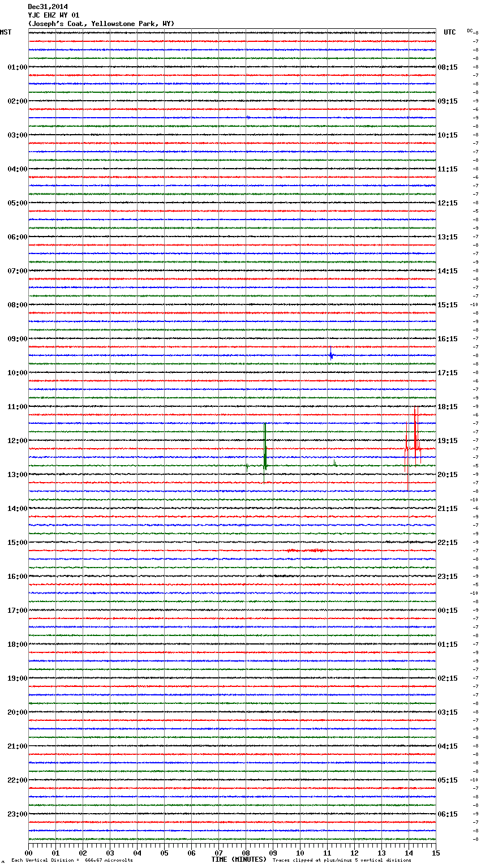The width and height of the screenshot is (481, 868).
Task: Select the 15:00 MST time label
Action: pyautogui.click(x=18, y=543)
